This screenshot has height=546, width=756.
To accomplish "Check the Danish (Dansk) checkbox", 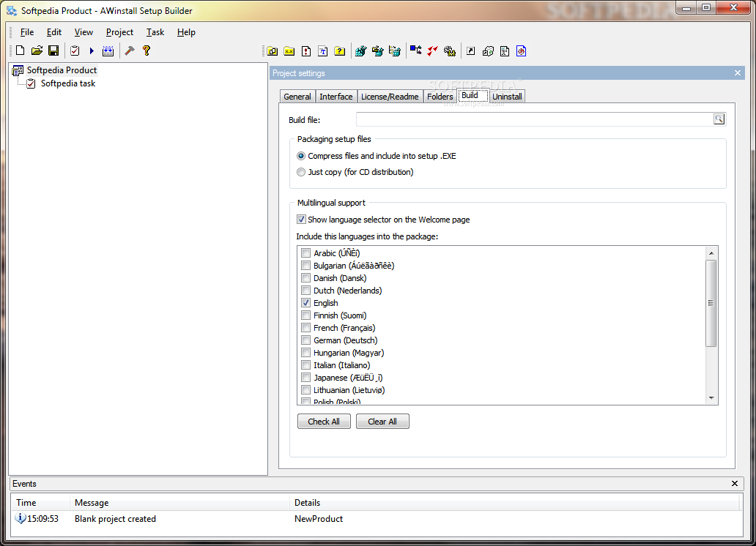I will [x=305, y=278].
